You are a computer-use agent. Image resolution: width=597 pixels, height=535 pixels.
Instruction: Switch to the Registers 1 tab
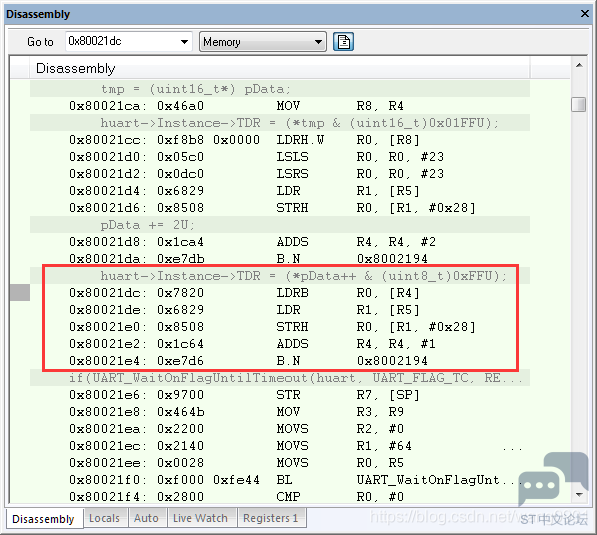pos(271,518)
